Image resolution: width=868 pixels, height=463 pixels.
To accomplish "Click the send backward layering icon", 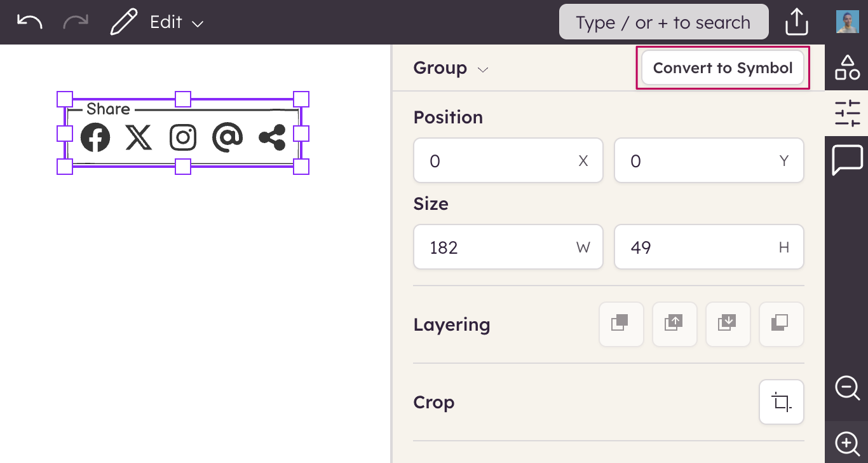I will point(728,324).
